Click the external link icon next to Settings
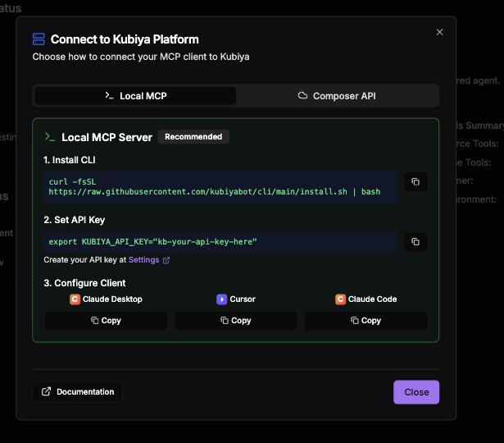The width and height of the screenshot is (504, 443). pyautogui.click(x=166, y=260)
